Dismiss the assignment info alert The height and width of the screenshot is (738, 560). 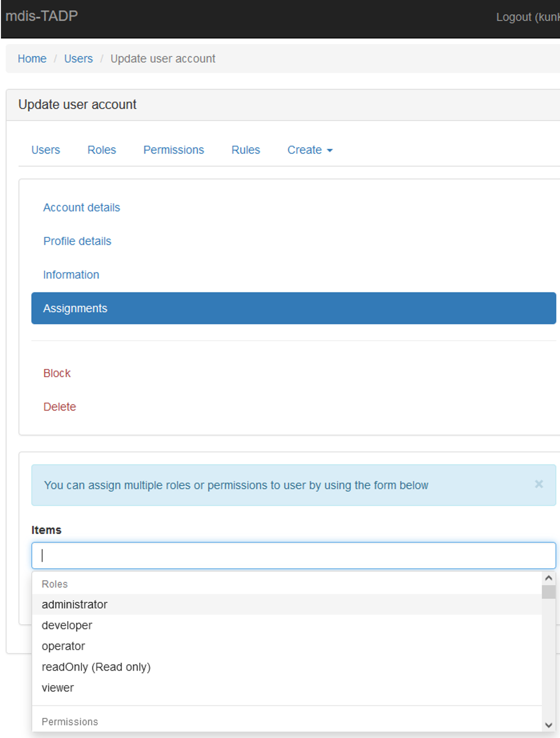tap(539, 484)
